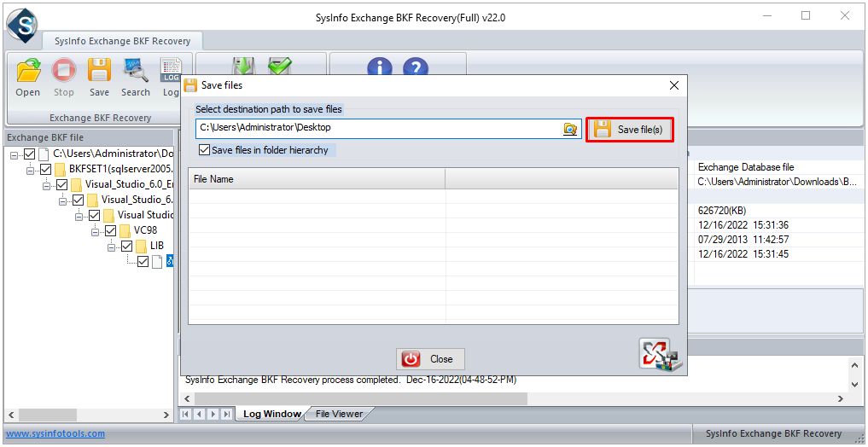Click the log panel scroll right arrow
This screenshot has width=868, height=447.
tap(841, 398)
